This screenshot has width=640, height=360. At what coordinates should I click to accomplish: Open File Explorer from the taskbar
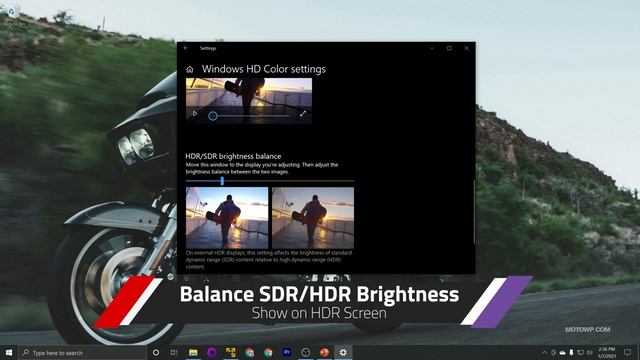(x=193, y=352)
